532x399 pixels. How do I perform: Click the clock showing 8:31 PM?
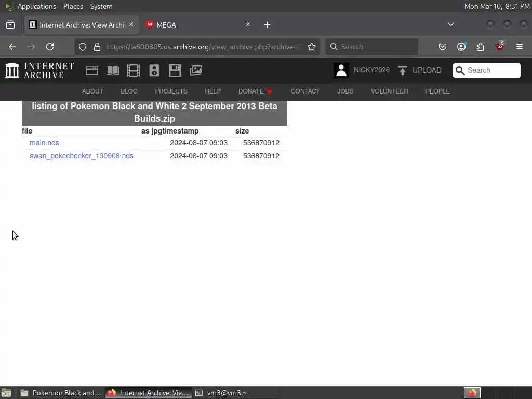click(497, 6)
